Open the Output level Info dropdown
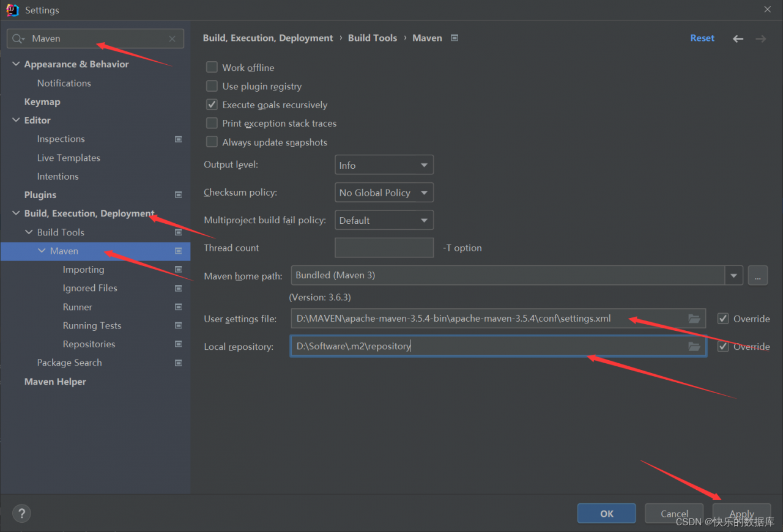 coord(384,165)
